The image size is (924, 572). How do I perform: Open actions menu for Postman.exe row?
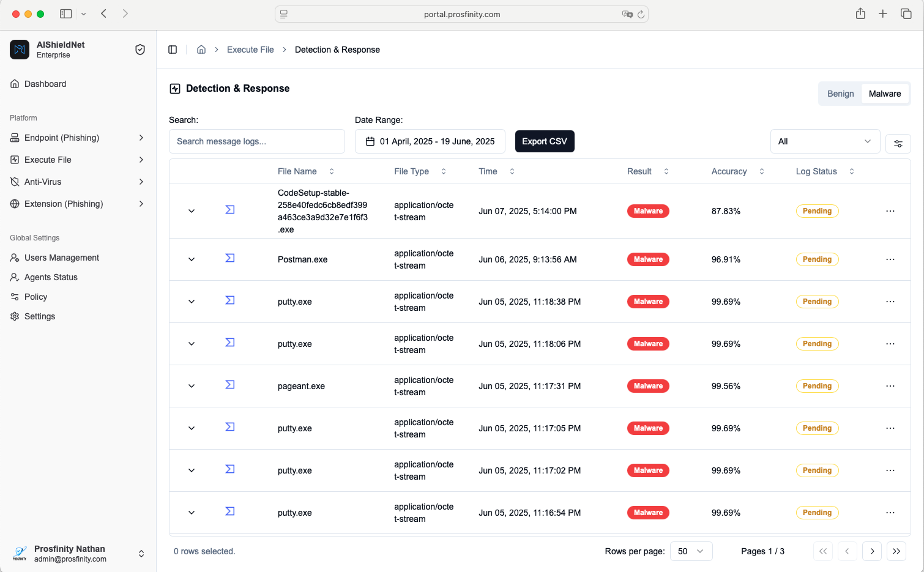[x=890, y=259]
